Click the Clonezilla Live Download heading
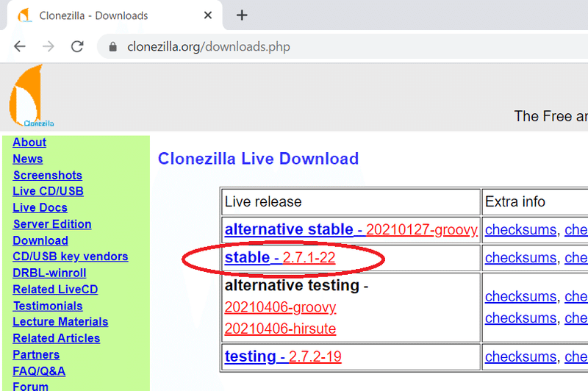Screen dimensions: 588x391 258,159
